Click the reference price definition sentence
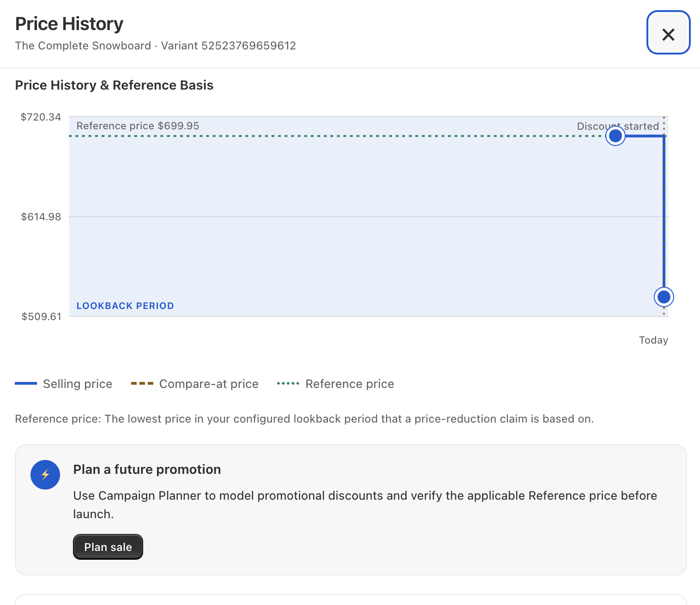This screenshot has height=605, width=700. point(304,419)
